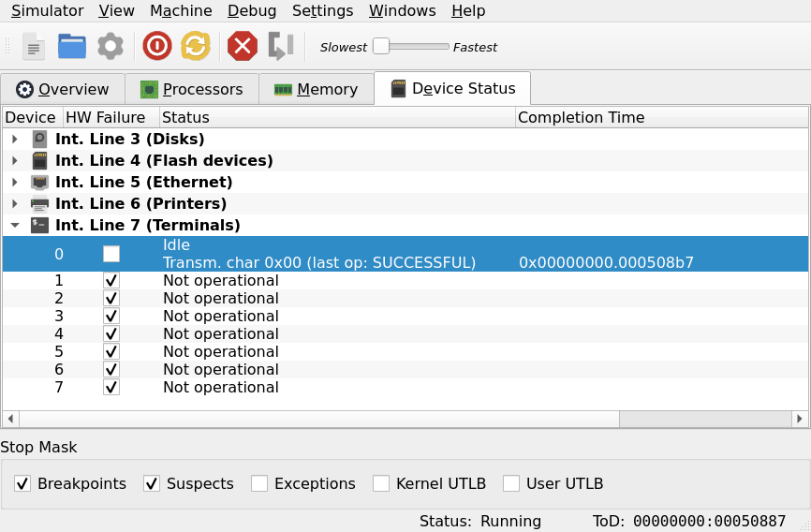Click the simulation speed slider handle

point(381,46)
